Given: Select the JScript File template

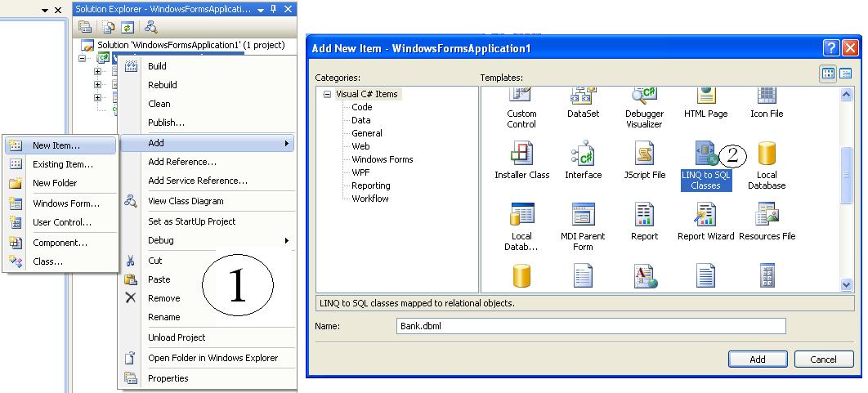Looking at the screenshot, I should (x=644, y=160).
